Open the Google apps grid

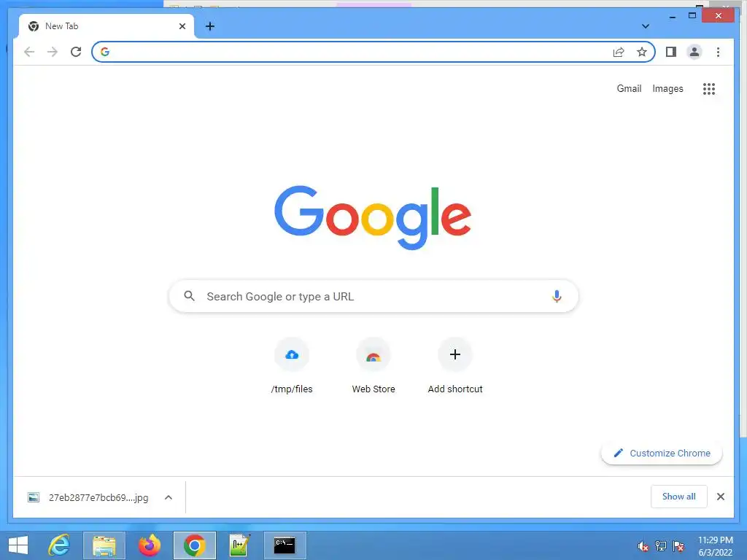(x=709, y=88)
